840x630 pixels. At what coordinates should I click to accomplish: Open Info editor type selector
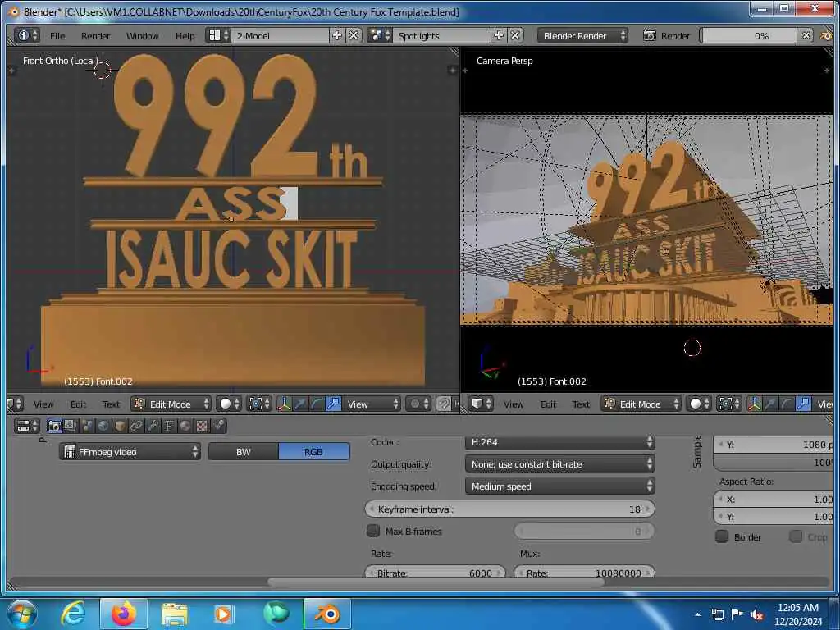pyautogui.click(x=27, y=35)
